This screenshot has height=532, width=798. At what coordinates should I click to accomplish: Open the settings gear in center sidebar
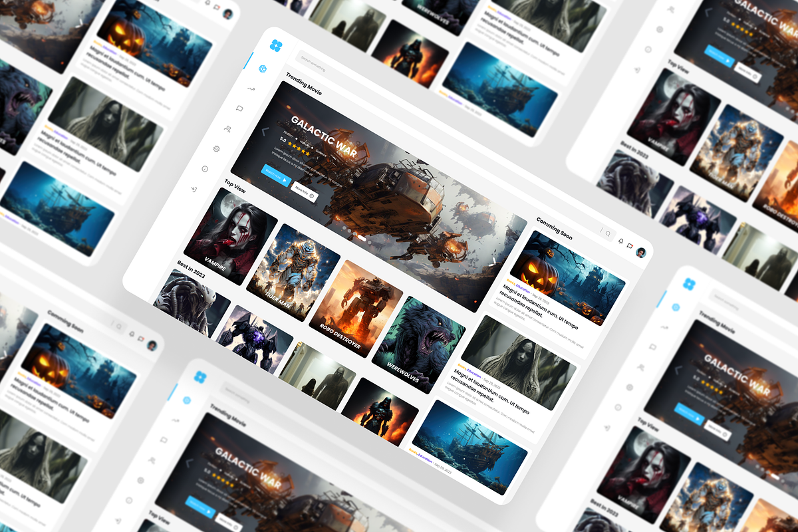(x=216, y=148)
